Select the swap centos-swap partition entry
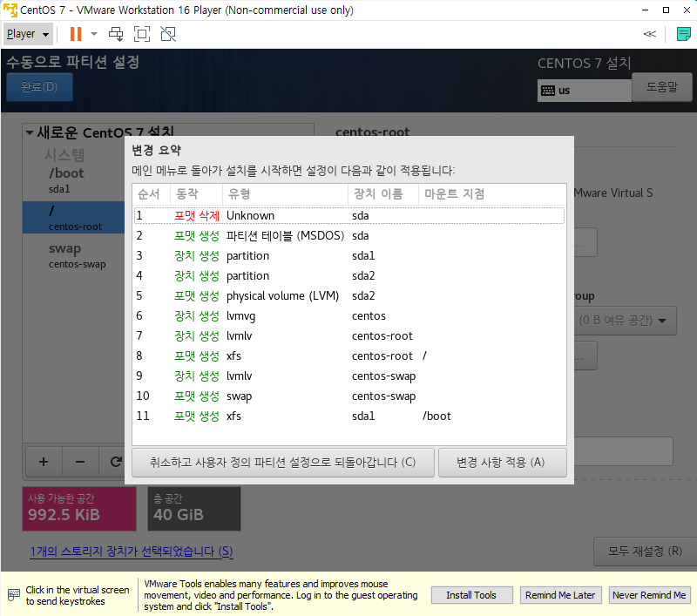The image size is (697, 616). point(73,255)
